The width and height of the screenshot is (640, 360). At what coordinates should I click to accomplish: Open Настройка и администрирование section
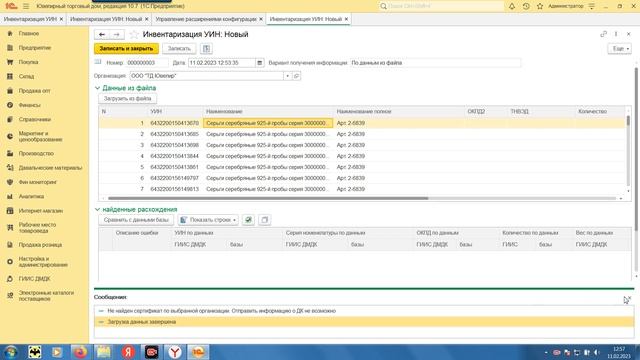click(x=42, y=262)
